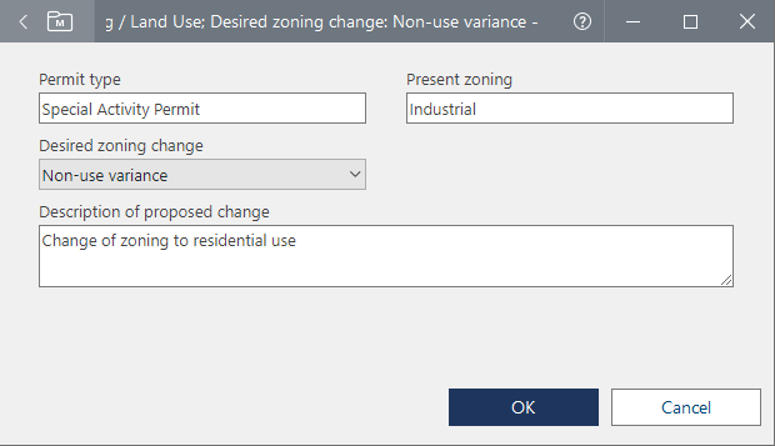Click the description box resize grip
Viewport: 775px width, 446px height.
[727, 281]
